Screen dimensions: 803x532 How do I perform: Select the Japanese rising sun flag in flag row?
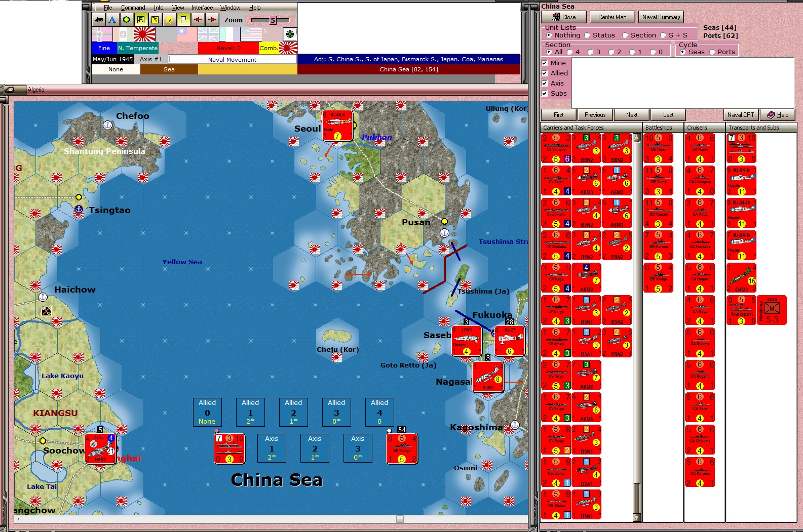pyautogui.click(x=144, y=34)
